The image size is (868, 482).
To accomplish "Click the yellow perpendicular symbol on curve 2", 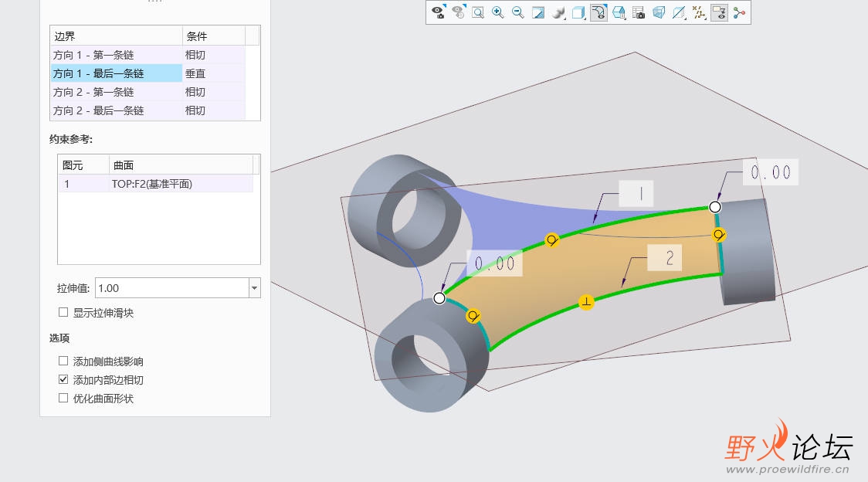I will coord(586,303).
